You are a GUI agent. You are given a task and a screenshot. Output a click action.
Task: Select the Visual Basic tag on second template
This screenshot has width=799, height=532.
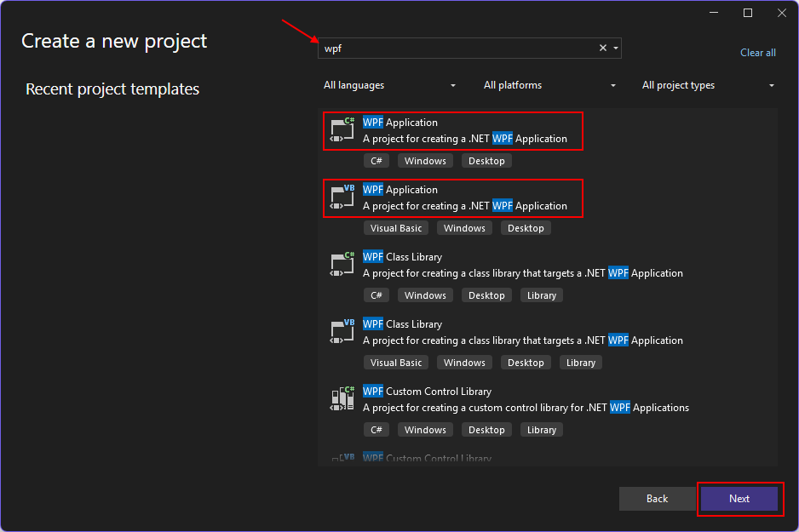[x=395, y=227]
